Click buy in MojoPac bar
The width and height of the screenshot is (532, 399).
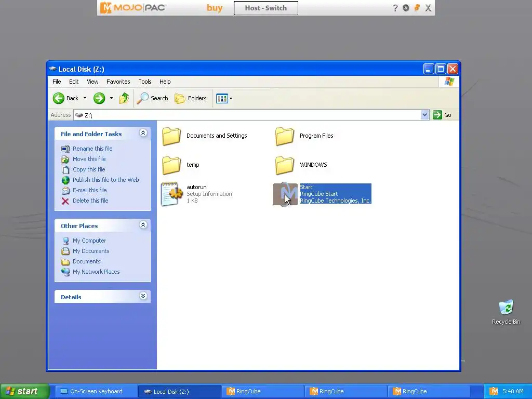[x=215, y=8]
